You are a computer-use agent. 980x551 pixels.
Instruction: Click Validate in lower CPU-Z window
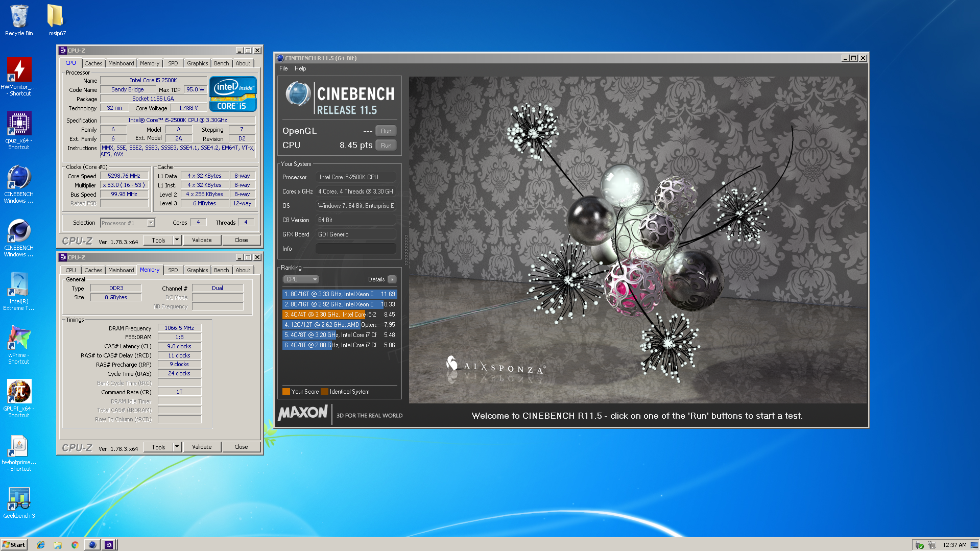coord(202,447)
